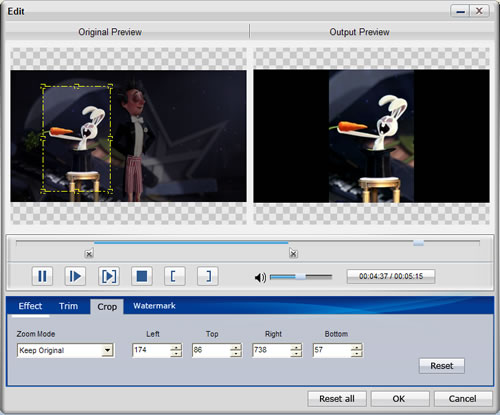Increase the Right crop value
Screen dimensions: 500x415
(x=296, y=347)
